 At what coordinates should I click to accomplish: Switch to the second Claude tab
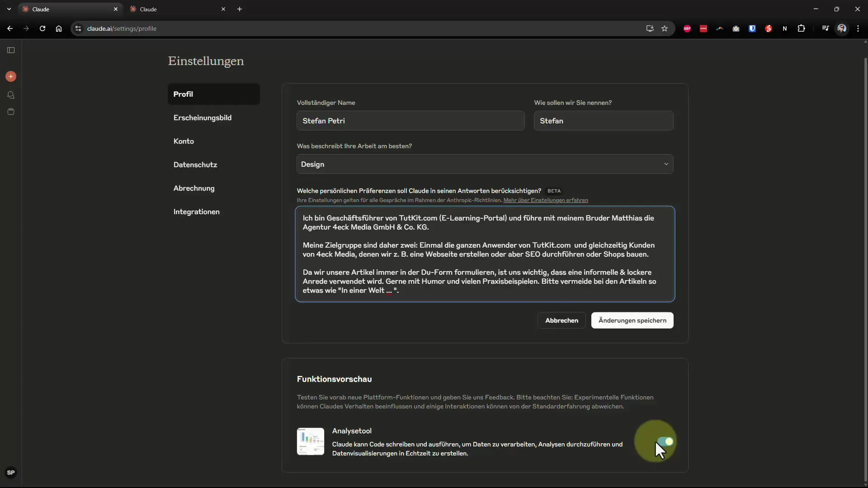click(177, 9)
